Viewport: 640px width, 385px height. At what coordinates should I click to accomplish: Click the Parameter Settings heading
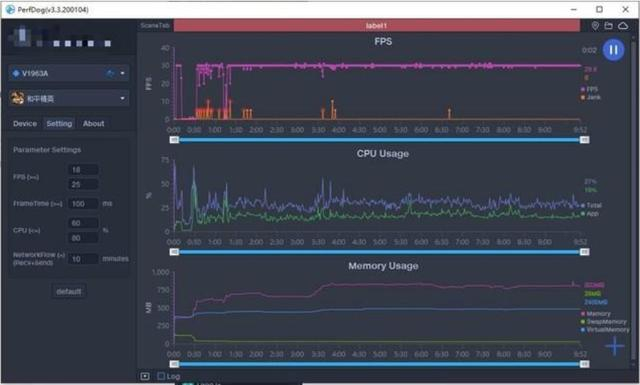click(x=47, y=150)
